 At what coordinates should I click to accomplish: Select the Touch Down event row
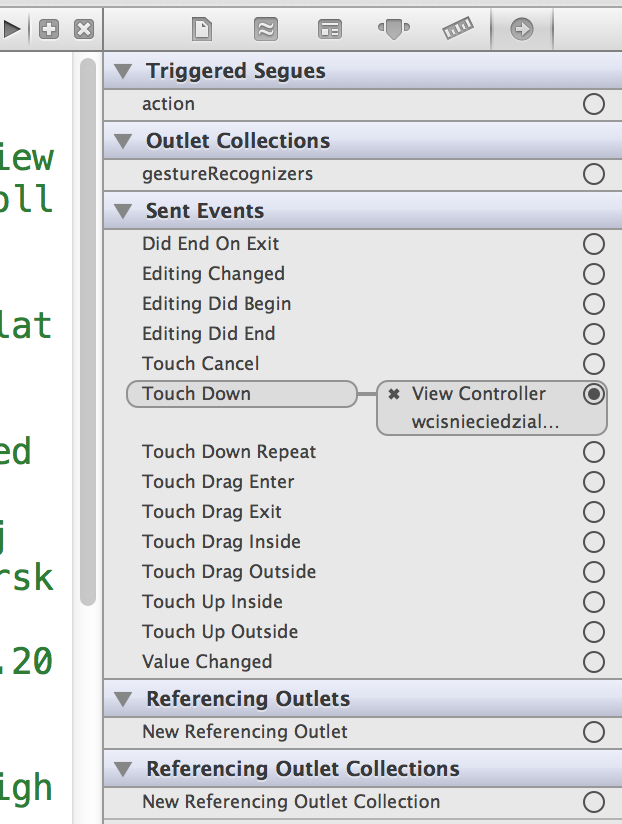pyautogui.click(x=242, y=394)
